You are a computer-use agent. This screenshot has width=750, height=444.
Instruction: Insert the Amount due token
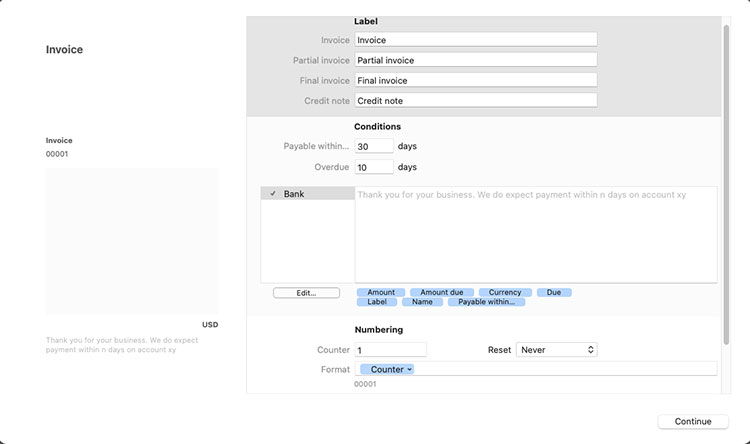[x=441, y=292]
